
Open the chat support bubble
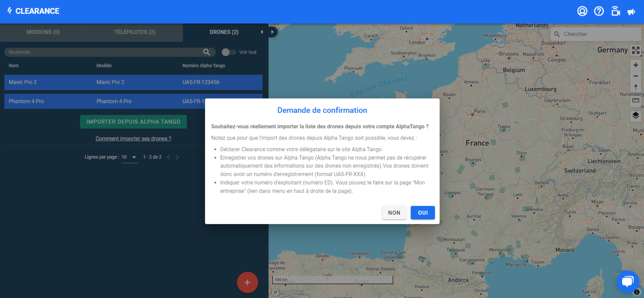coord(628,281)
